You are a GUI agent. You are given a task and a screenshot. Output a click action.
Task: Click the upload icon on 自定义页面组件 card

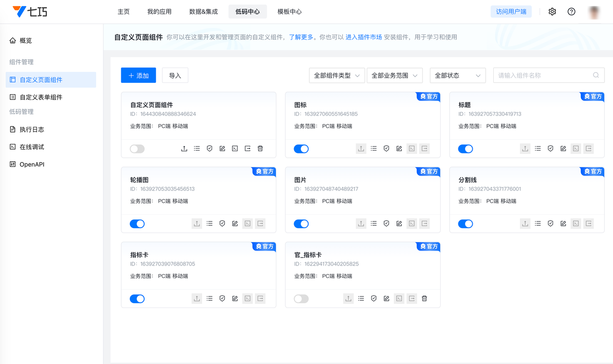click(x=184, y=149)
